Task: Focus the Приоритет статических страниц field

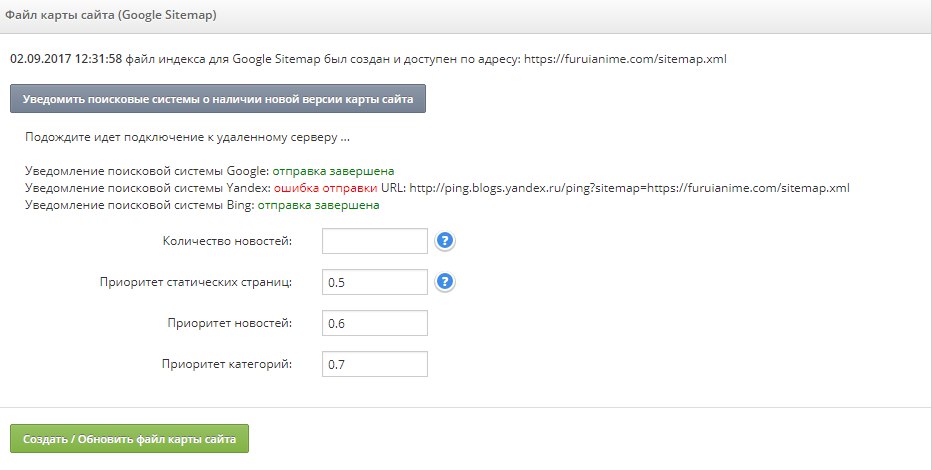Action: [374, 282]
